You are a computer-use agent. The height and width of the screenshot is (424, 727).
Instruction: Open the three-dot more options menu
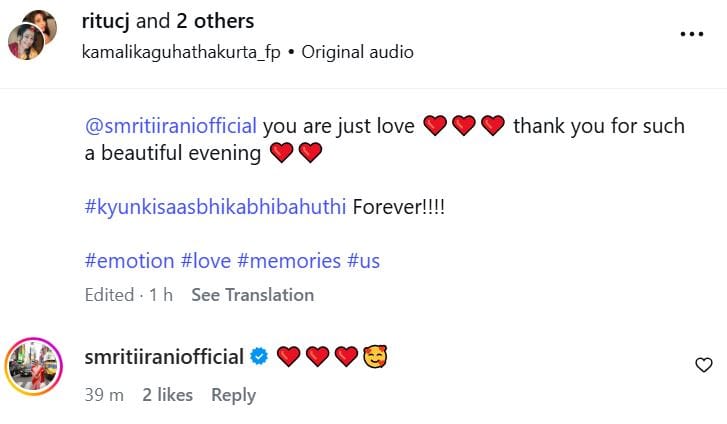pyautogui.click(x=692, y=34)
